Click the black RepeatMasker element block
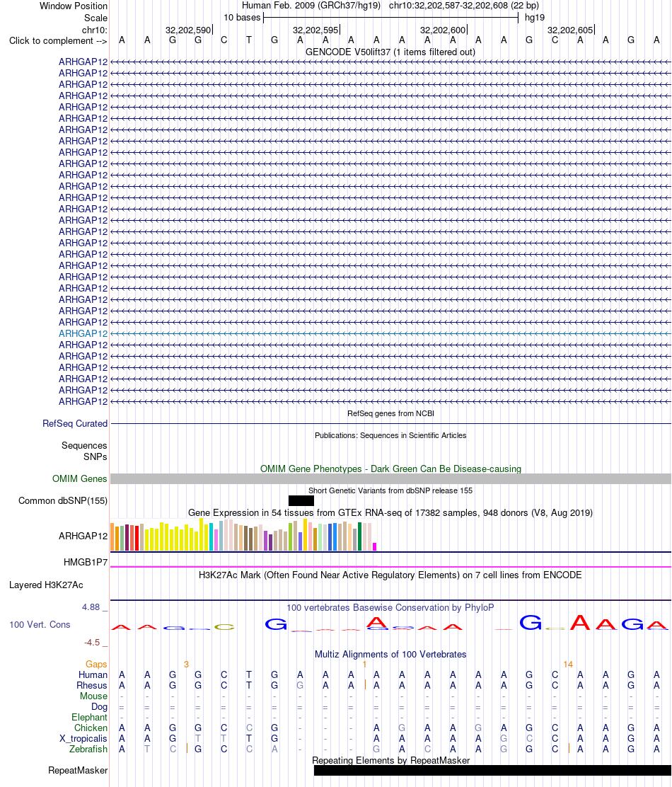This screenshot has height=787, width=672. [x=492, y=771]
